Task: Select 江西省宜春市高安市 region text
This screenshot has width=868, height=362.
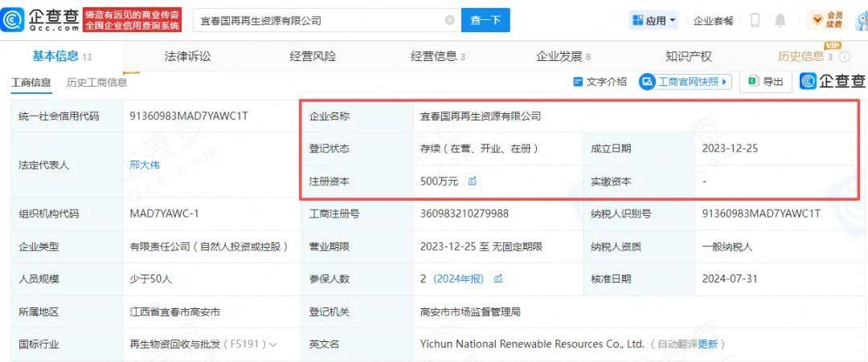Action: 174,312
